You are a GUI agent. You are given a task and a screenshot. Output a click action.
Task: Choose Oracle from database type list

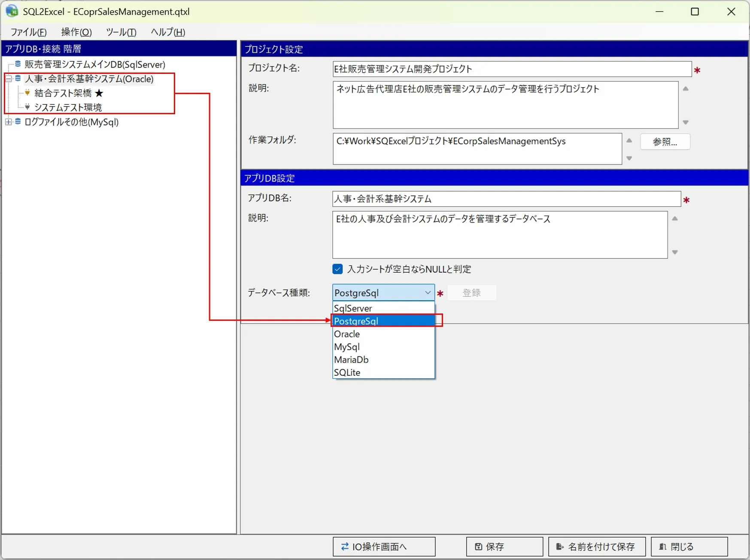[x=384, y=334]
